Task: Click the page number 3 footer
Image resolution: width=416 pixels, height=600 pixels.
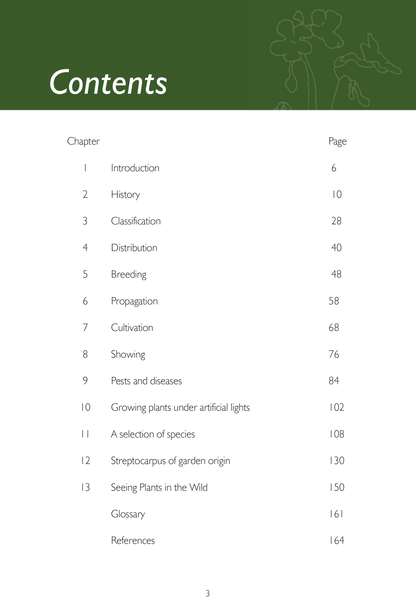Action: click(x=208, y=593)
